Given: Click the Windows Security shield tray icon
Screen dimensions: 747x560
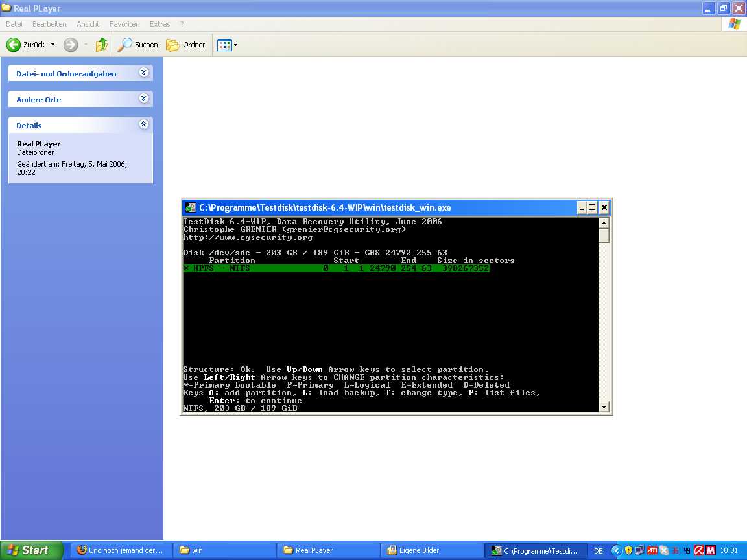Looking at the screenshot, I should (628, 550).
